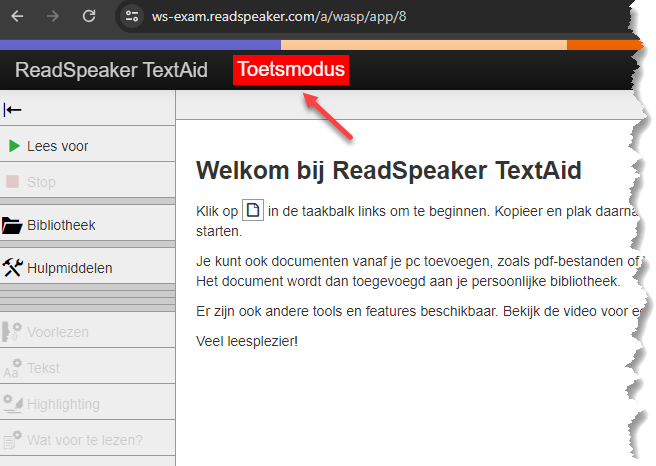Click the green Lees voor play icon
This screenshot has height=466, width=656.
click(14, 146)
